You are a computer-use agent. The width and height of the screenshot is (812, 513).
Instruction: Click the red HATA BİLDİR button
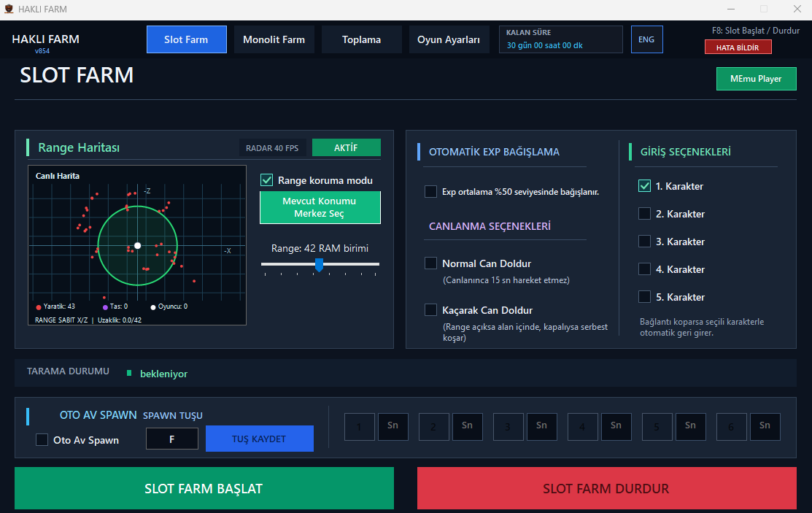pyautogui.click(x=738, y=47)
